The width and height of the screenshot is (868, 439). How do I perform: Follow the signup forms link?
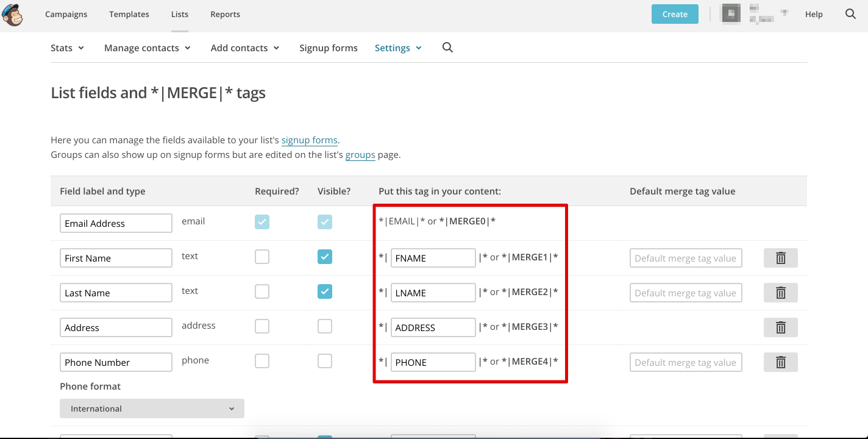309,140
